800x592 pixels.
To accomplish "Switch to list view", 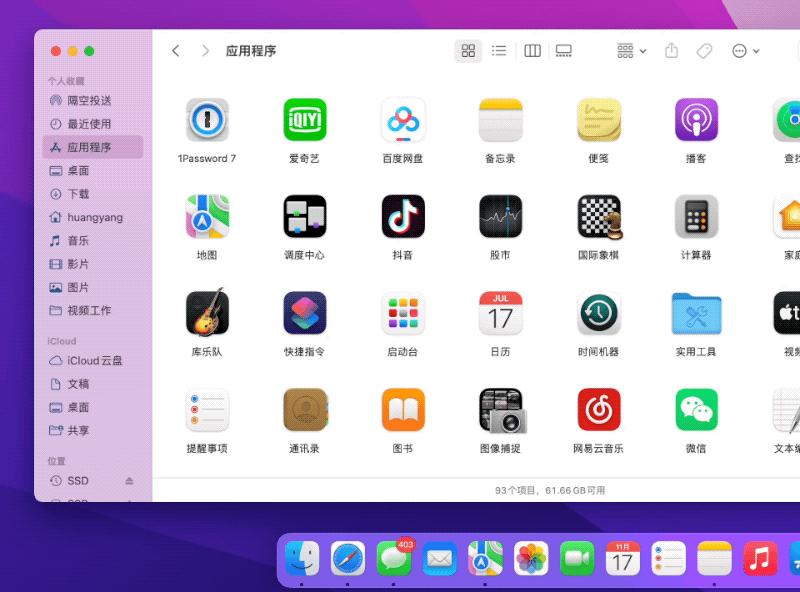I will [499, 50].
